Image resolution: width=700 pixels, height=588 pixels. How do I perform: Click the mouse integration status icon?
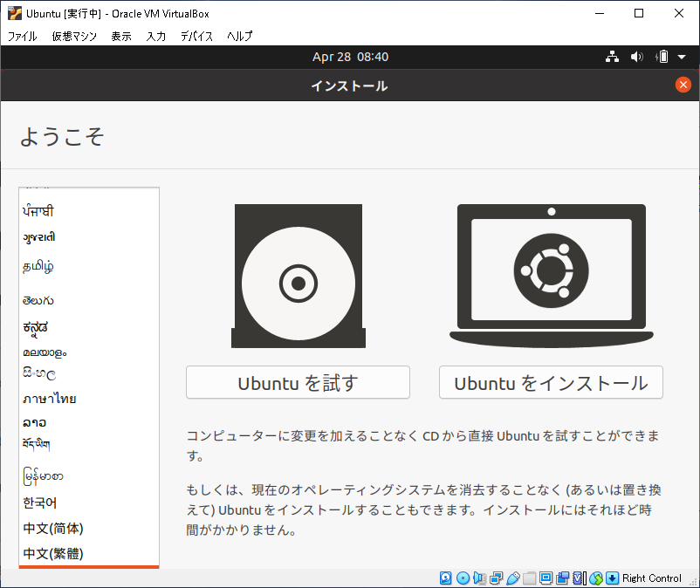click(594, 578)
